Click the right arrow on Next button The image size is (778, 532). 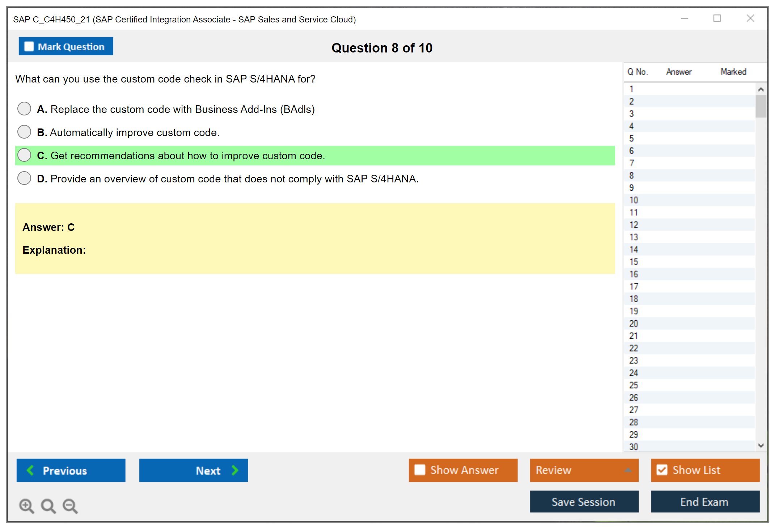(235, 470)
